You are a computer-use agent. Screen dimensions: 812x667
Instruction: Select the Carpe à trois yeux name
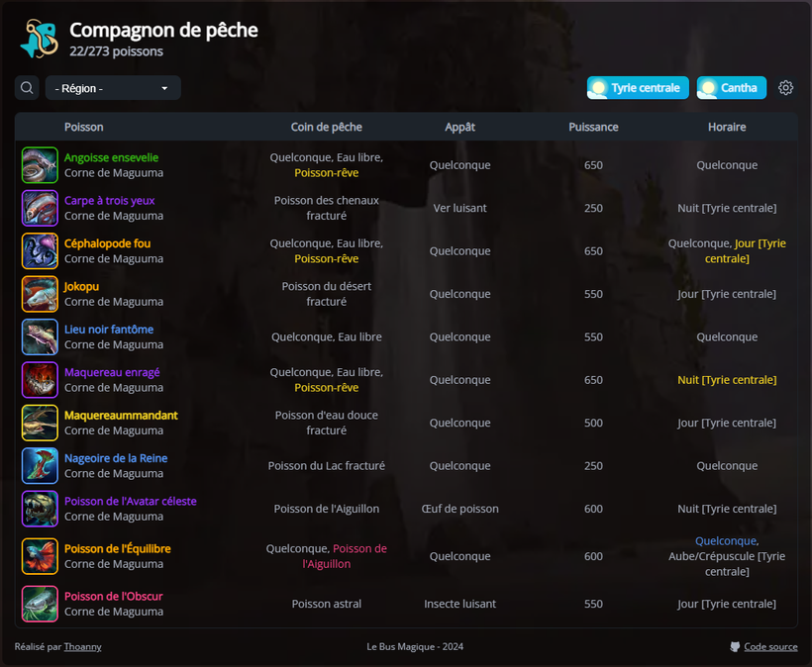(109, 201)
